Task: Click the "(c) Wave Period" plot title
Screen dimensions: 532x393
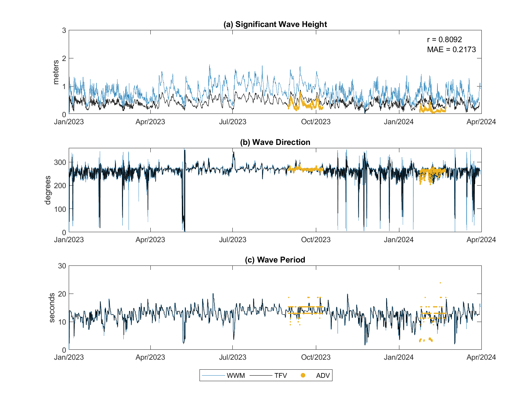Action: 275,260
